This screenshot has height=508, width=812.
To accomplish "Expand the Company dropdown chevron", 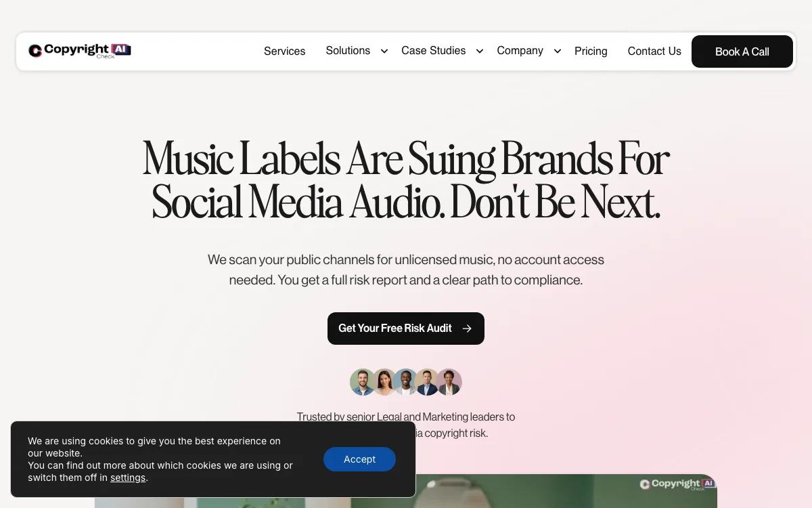I will 558,51.
